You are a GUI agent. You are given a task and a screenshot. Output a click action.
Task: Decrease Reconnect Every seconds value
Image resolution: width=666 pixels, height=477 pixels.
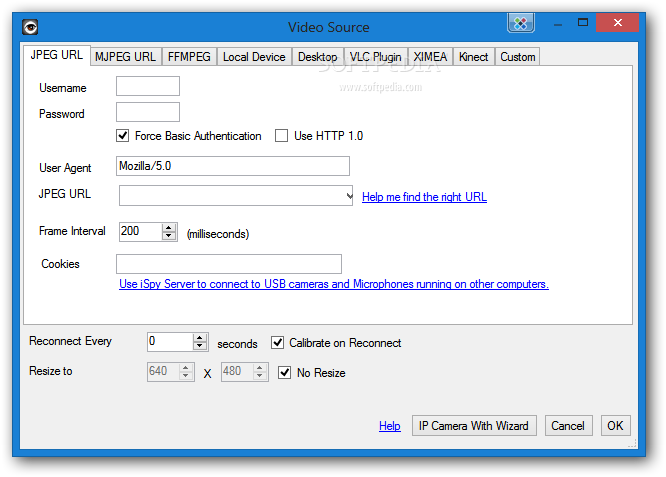click(200, 347)
